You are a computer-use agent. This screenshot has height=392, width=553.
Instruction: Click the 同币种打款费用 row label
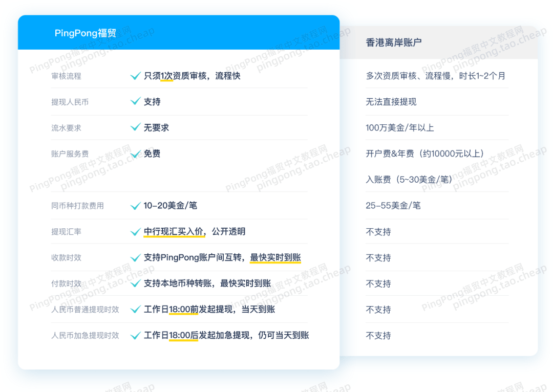coord(78,206)
